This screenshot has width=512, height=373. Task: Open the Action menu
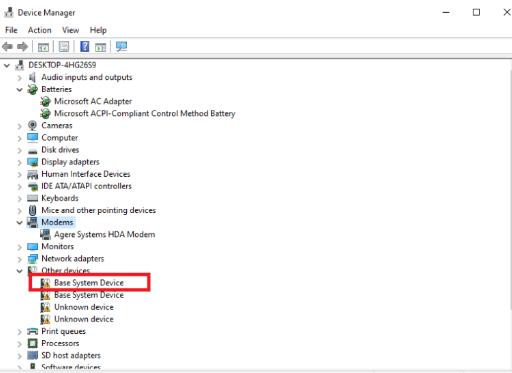(x=39, y=30)
